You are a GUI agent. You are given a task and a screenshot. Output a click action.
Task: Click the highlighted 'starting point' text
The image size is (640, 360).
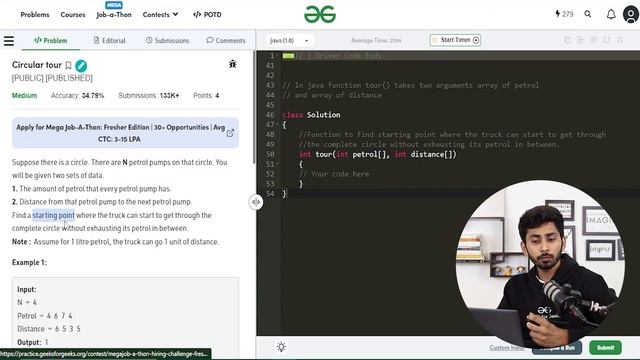tap(53, 215)
